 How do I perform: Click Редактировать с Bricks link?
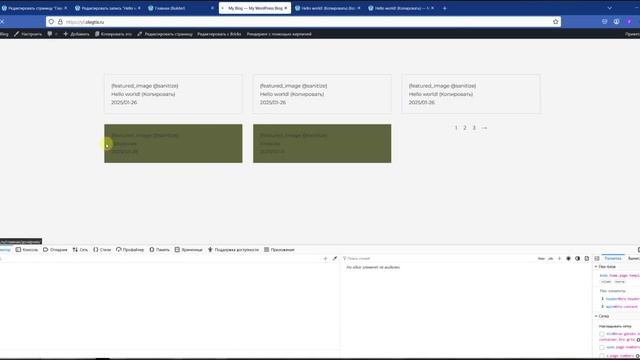coord(219,34)
